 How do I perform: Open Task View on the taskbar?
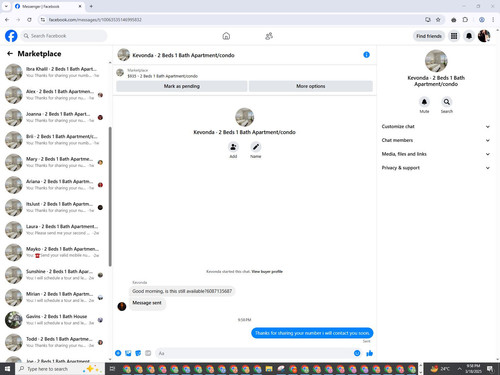coord(112,369)
